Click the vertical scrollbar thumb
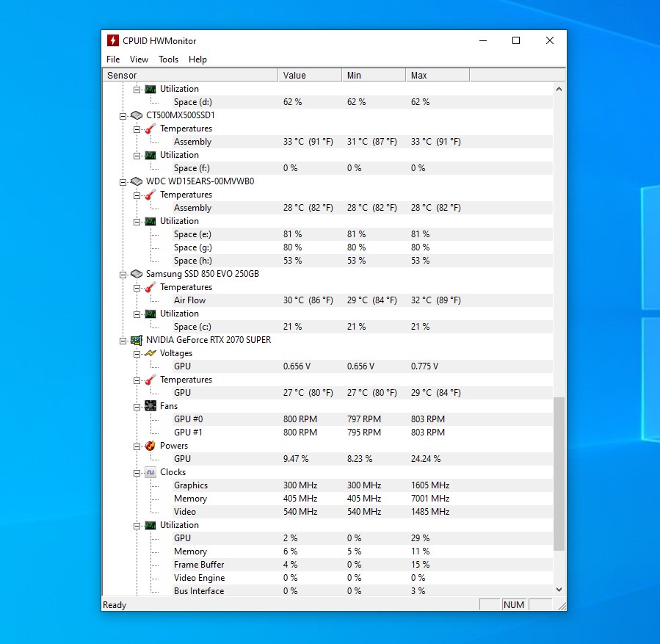The width and height of the screenshot is (660, 644). (x=559, y=474)
